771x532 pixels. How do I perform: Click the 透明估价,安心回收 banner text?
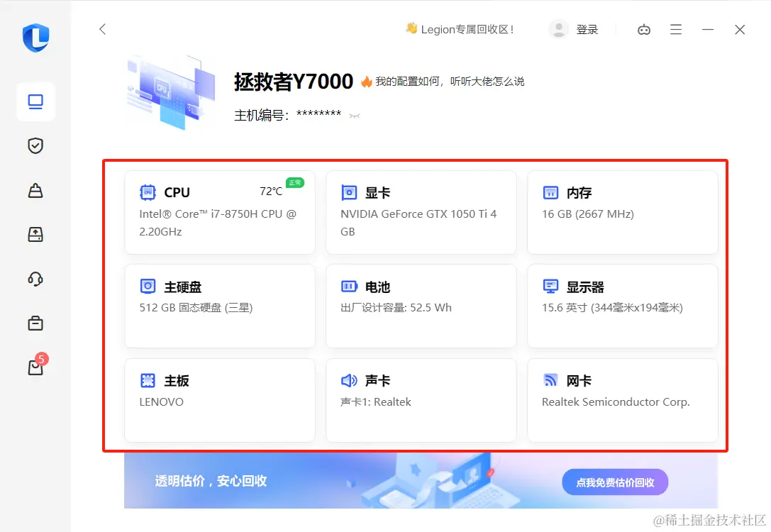coord(211,481)
